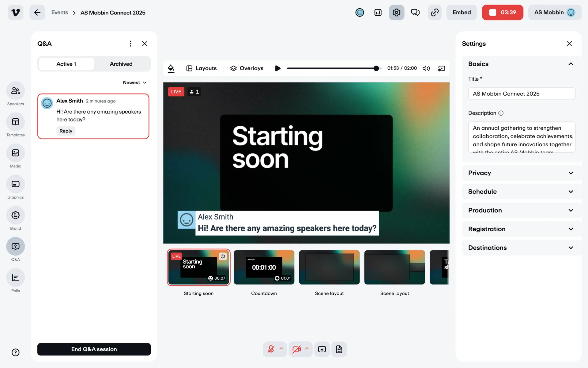Click the fill color bucket icon
Screen dimensions: 588x368
pyautogui.click(x=171, y=68)
